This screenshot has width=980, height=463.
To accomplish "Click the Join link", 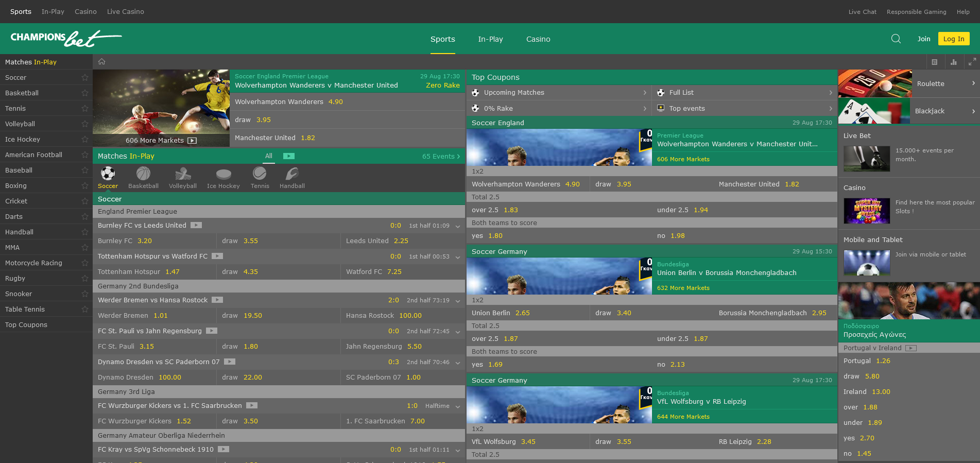I will (x=924, y=39).
